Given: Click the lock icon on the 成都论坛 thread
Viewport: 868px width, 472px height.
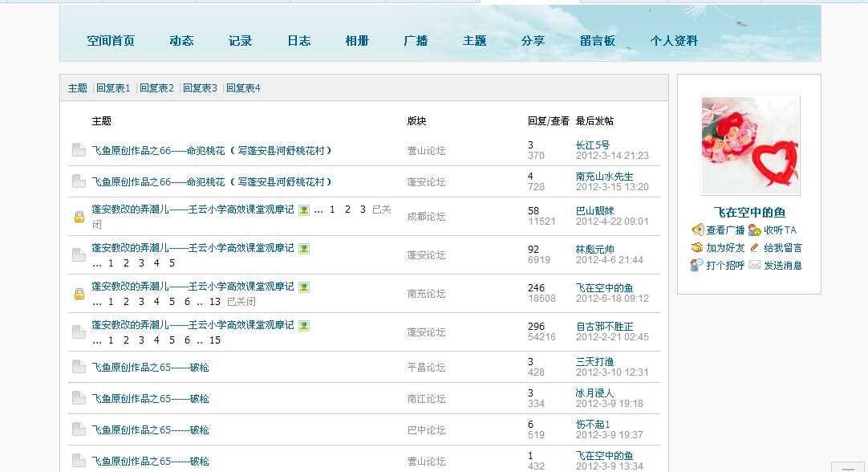Looking at the screenshot, I should tap(79, 217).
